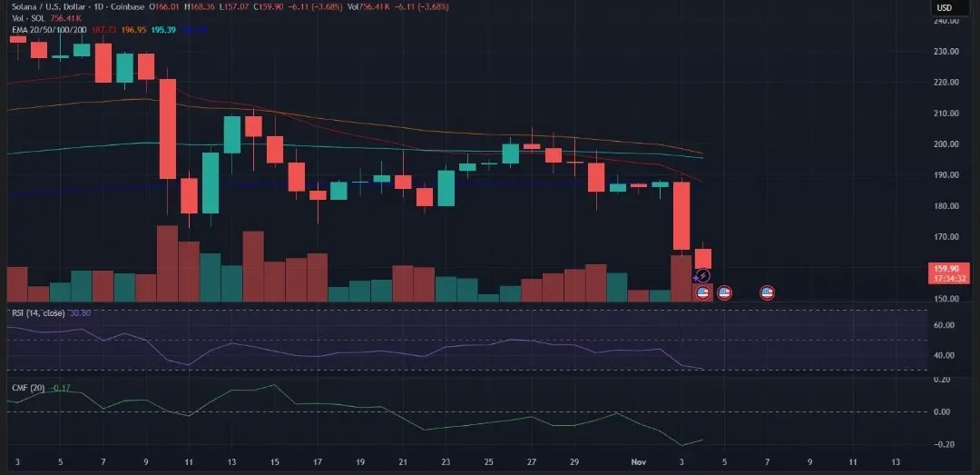Click the 190.00 price axis label

pos(946,174)
